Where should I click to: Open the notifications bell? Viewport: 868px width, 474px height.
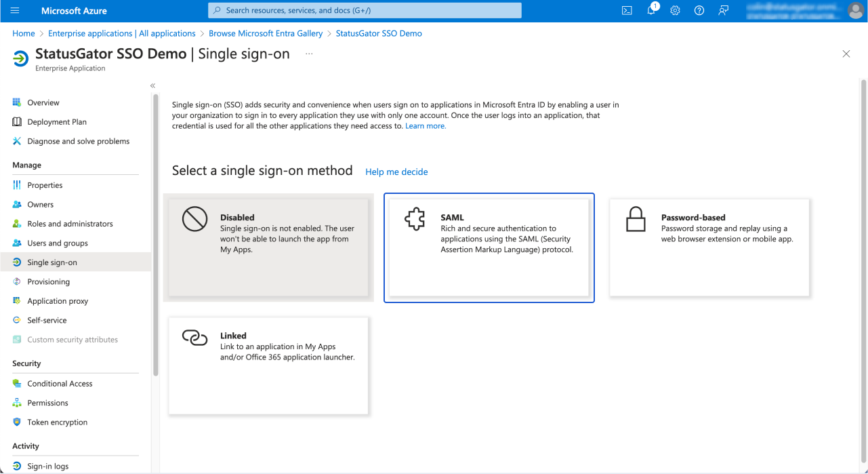click(651, 10)
